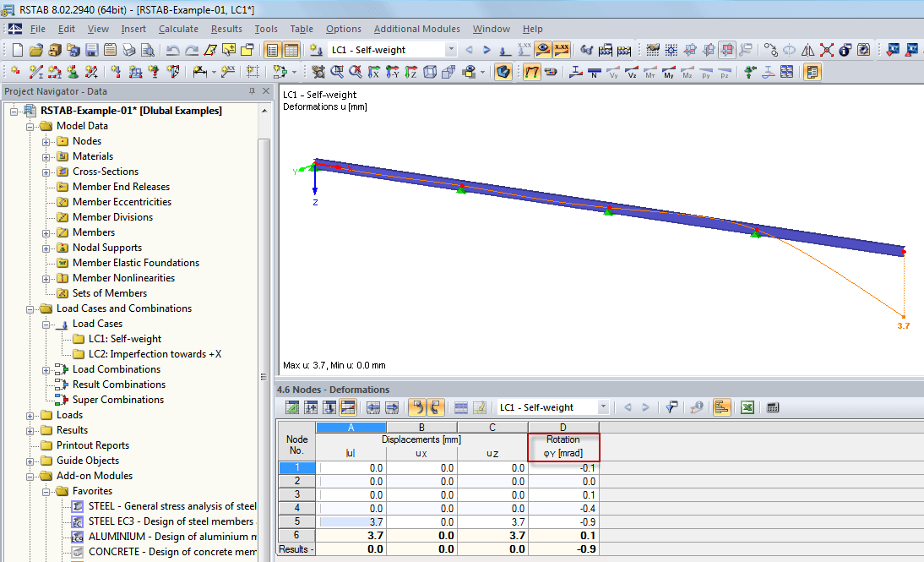Click the new nodal support icon
Viewport: 924px width, 562px height.
tap(73, 72)
